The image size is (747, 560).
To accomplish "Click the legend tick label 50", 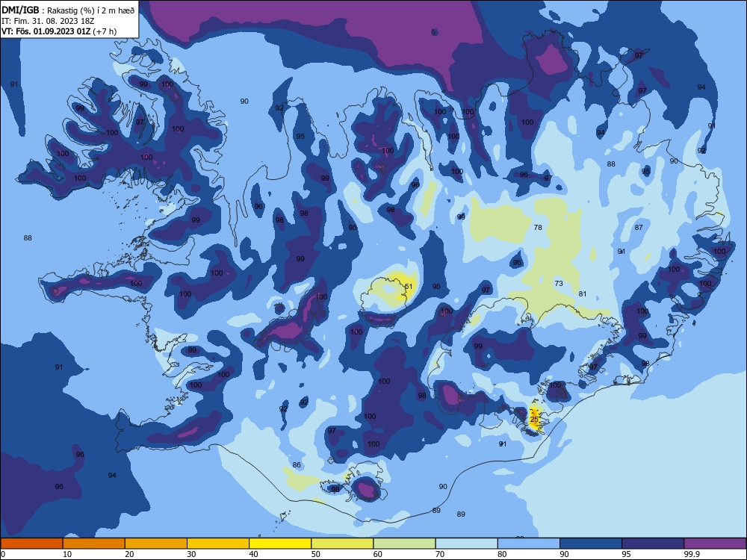I will click(x=316, y=554).
